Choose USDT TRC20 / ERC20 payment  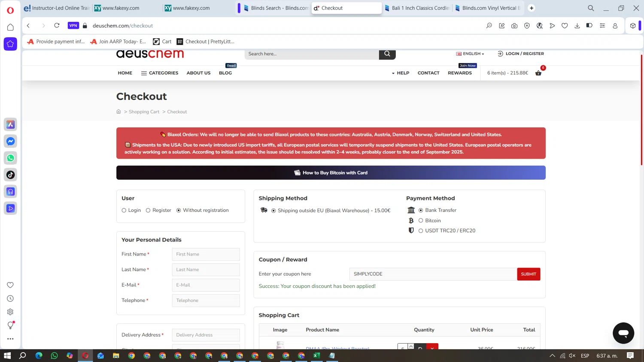(x=421, y=231)
